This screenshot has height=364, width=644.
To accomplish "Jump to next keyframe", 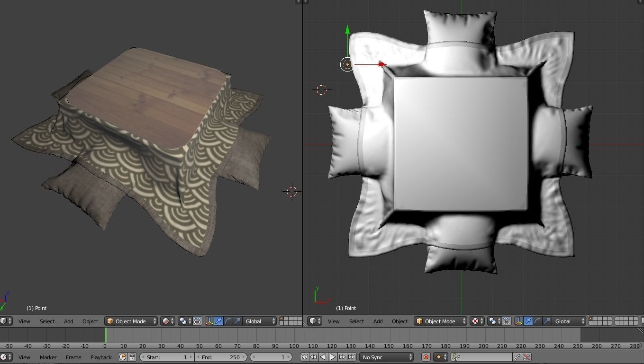I will pos(342,357).
